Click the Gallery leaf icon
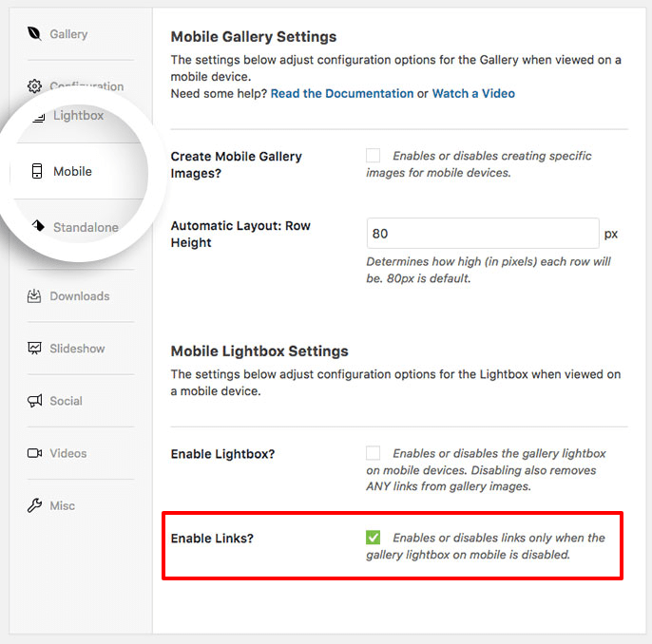 pyautogui.click(x=34, y=33)
